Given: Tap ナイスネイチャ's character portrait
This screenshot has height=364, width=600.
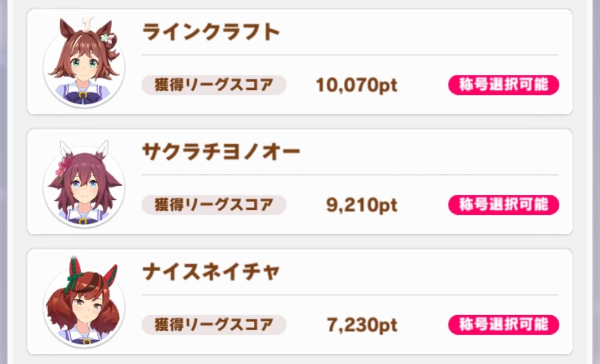Looking at the screenshot, I should (83, 304).
